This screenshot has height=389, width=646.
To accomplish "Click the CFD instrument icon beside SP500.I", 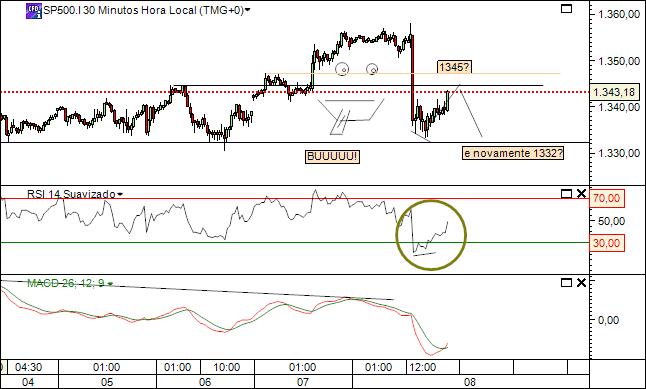I will click(x=34, y=11).
